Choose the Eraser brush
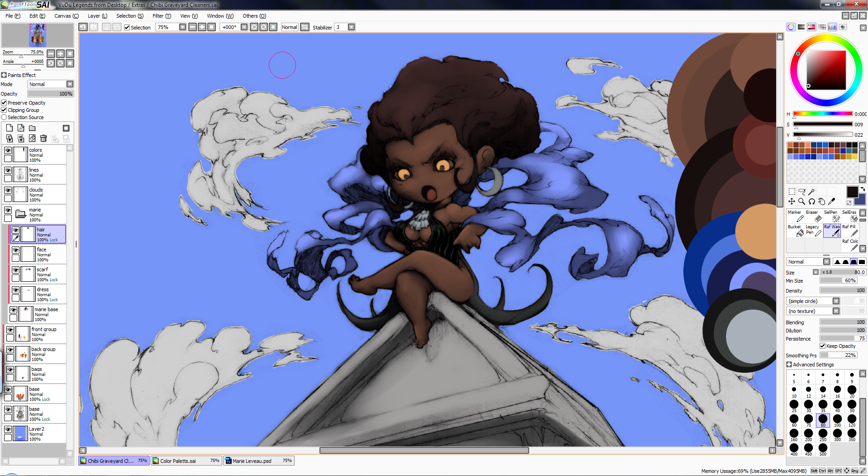Image resolution: width=868 pixels, height=476 pixels. coord(814,216)
